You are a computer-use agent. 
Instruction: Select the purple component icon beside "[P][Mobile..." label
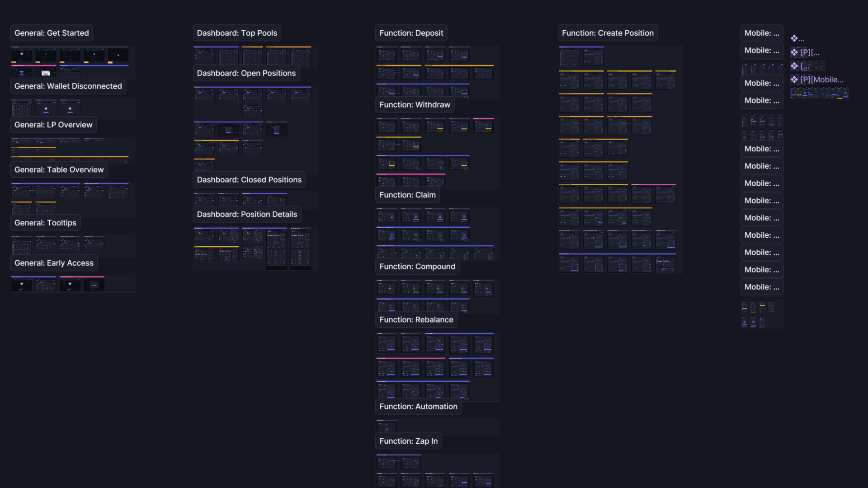(x=795, y=80)
